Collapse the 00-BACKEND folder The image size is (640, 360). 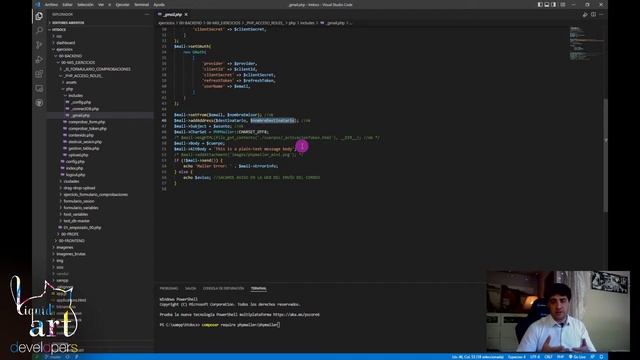tap(100, 56)
